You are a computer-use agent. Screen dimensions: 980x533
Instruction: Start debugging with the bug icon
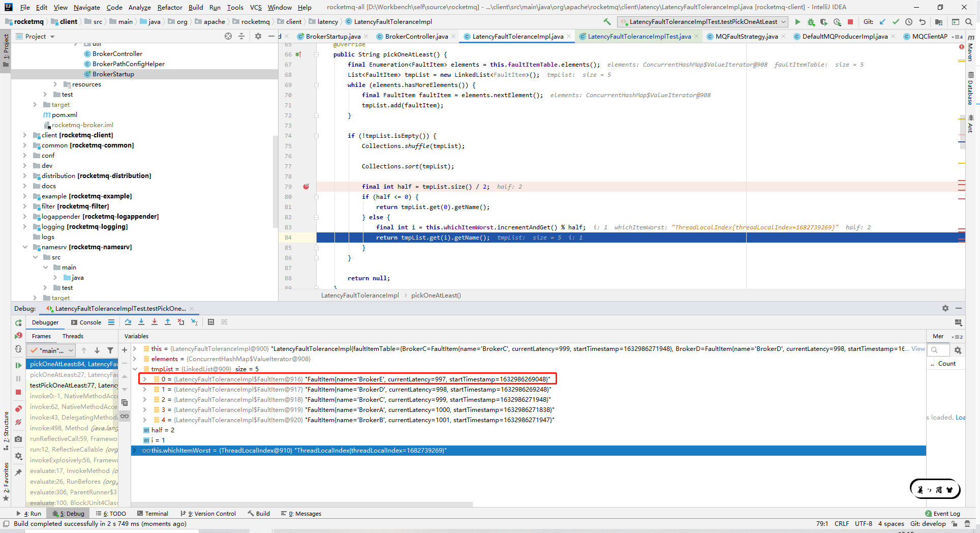811,22
